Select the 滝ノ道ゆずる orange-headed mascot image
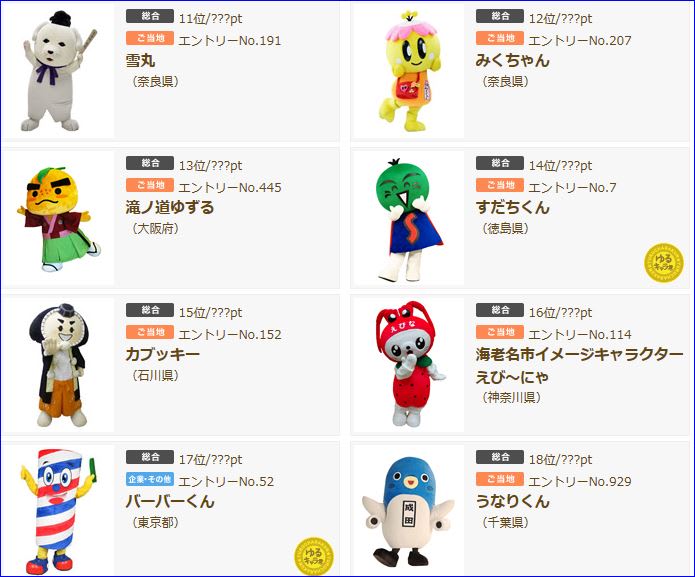 [58, 218]
